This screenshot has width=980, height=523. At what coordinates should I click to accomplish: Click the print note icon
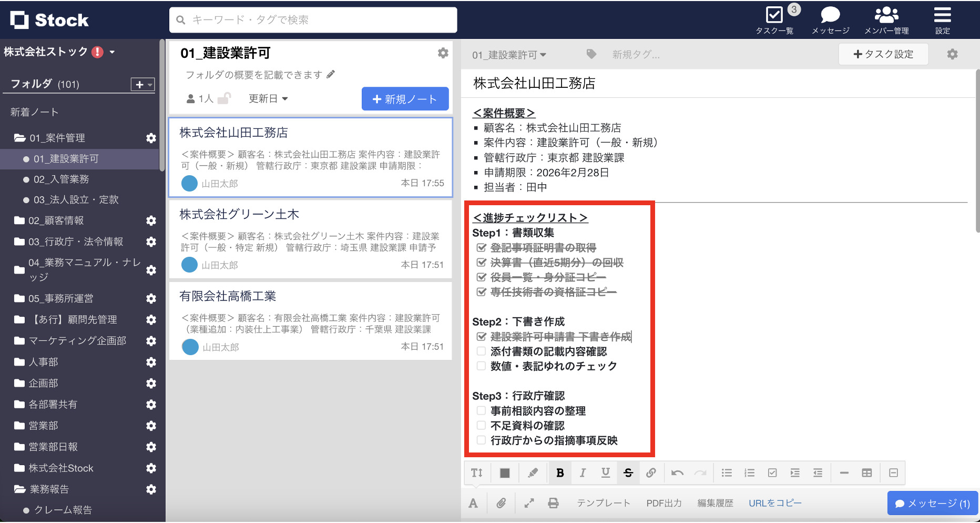553,504
